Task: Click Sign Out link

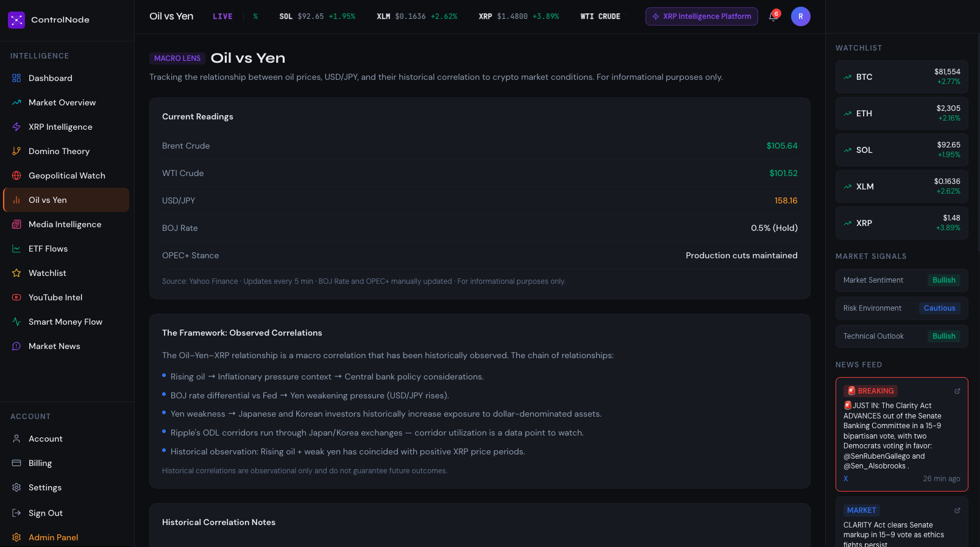Action: pos(66,513)
